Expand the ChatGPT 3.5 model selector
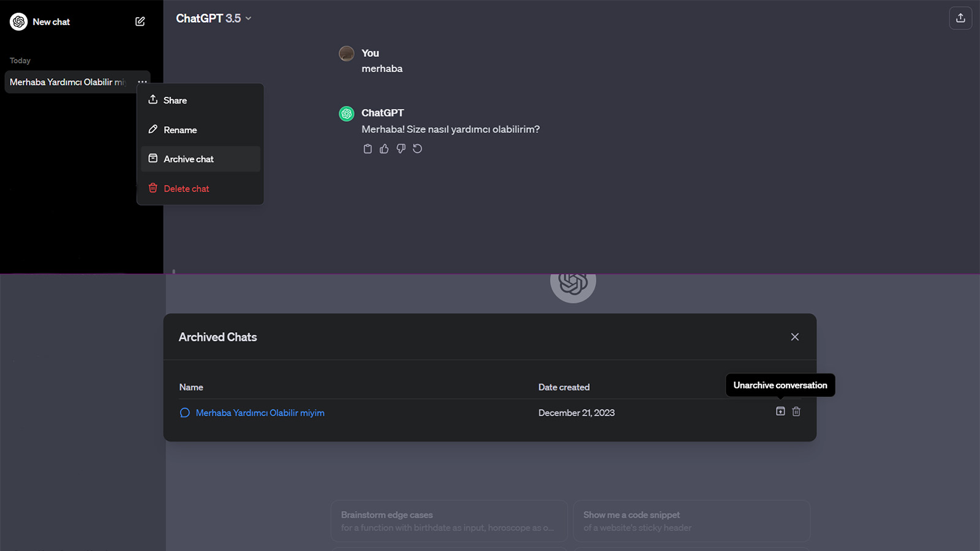 pyautogui.click(x=214, y=18)
